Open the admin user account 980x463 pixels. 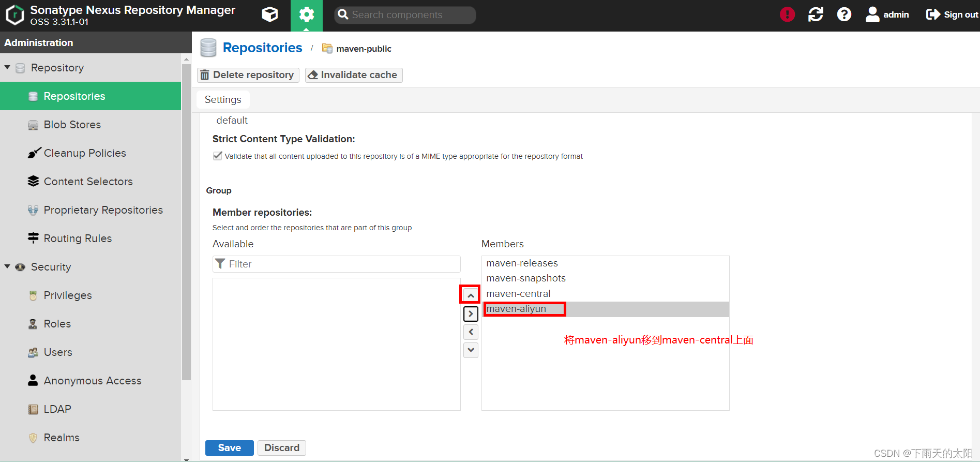click(x=887, y=14)
